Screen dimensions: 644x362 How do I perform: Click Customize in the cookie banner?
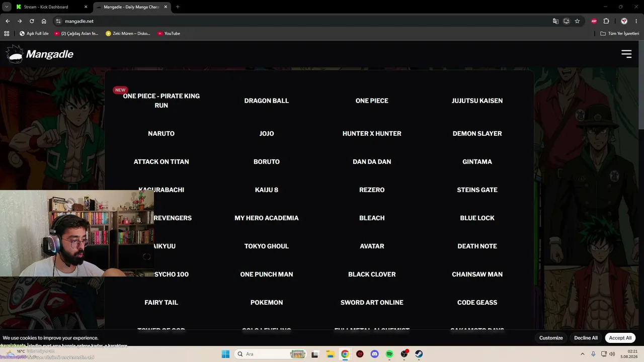click(x=551, y=338)
